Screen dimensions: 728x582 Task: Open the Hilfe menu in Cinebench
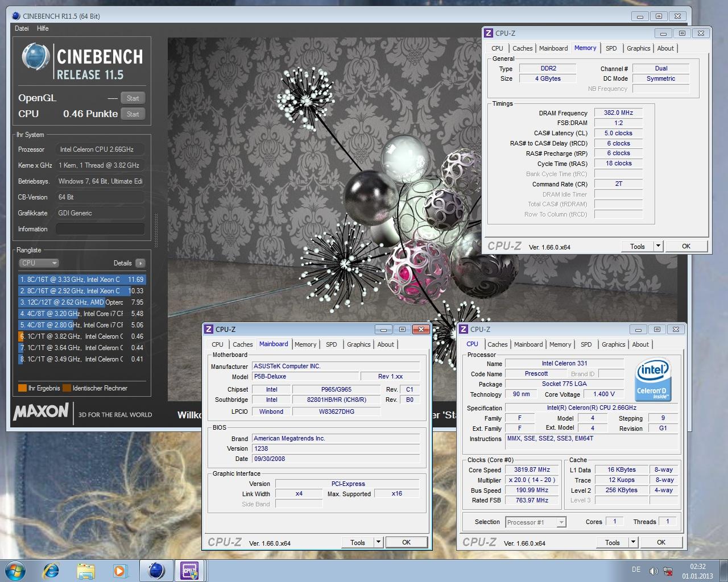43,28
